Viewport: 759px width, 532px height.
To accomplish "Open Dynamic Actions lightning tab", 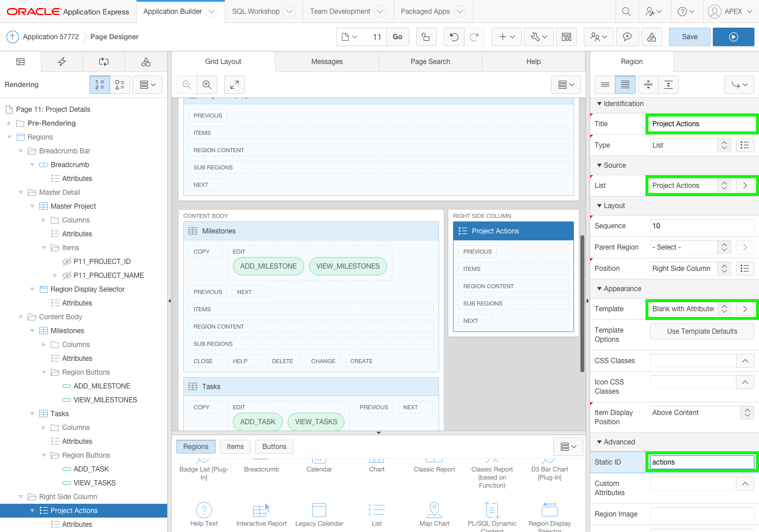I will [62, 62].
